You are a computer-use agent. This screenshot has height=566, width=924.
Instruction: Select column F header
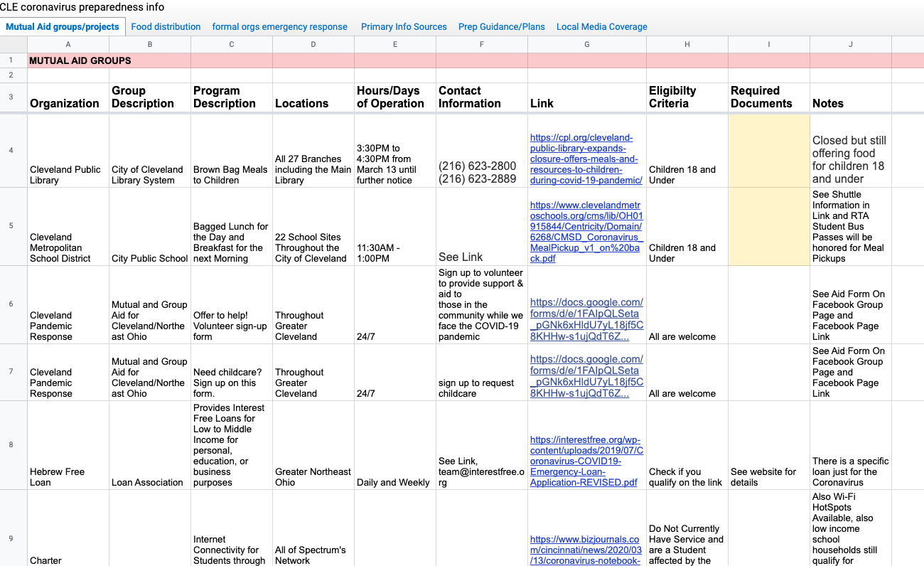[482, 45]
